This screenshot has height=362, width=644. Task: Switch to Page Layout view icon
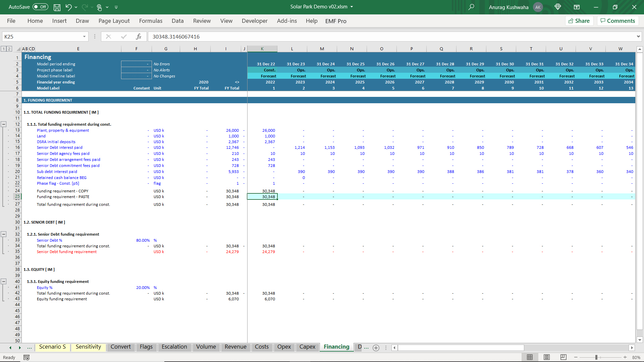[x=547, y=357]
